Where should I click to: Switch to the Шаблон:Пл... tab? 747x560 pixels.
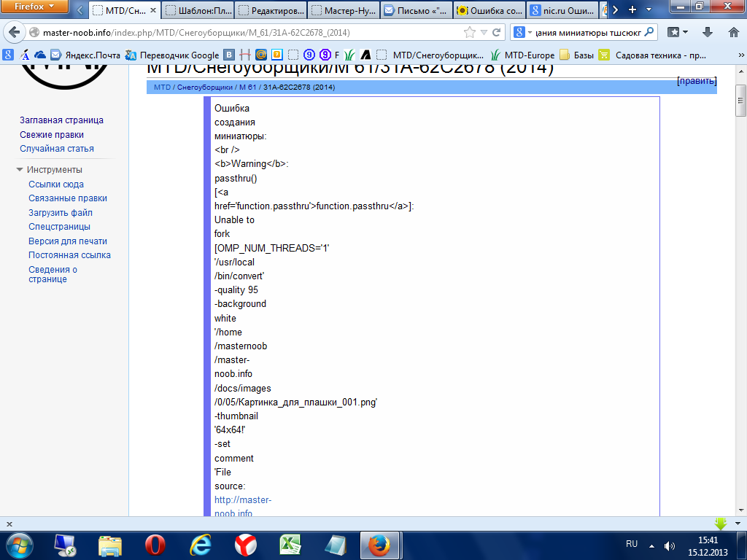coord(196,10)
